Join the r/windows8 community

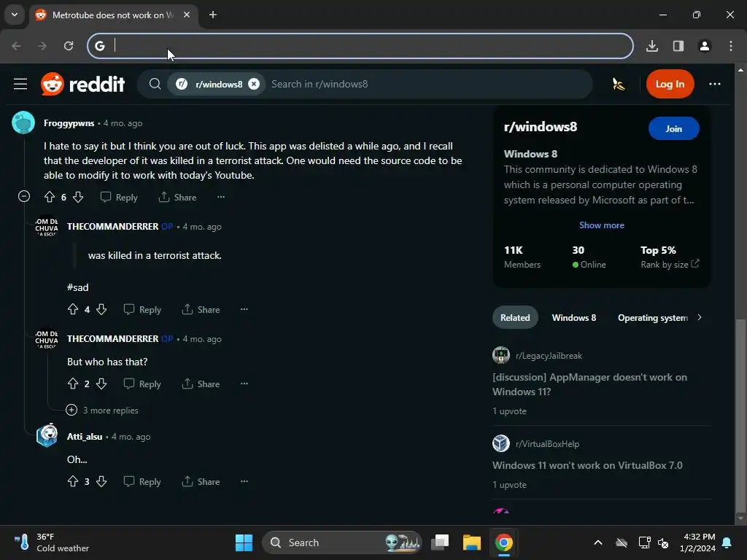(x=673, y=128)
